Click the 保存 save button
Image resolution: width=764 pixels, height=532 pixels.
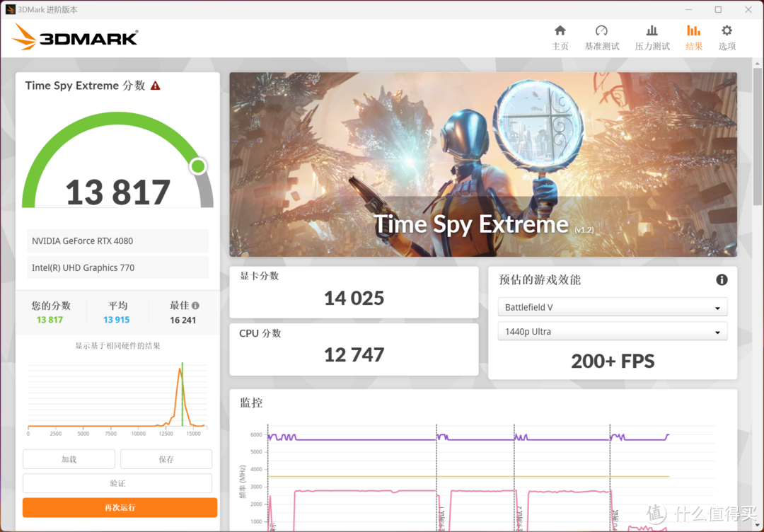pos(166,459)
